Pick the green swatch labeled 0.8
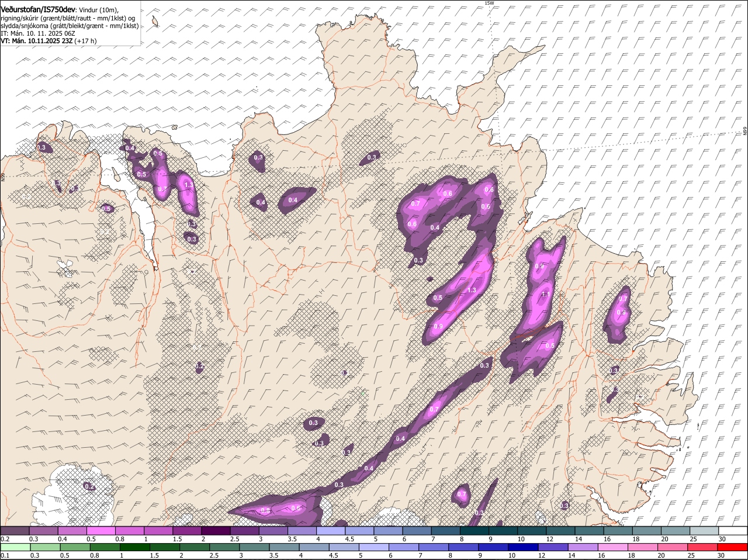 click(x=105, y=547)
